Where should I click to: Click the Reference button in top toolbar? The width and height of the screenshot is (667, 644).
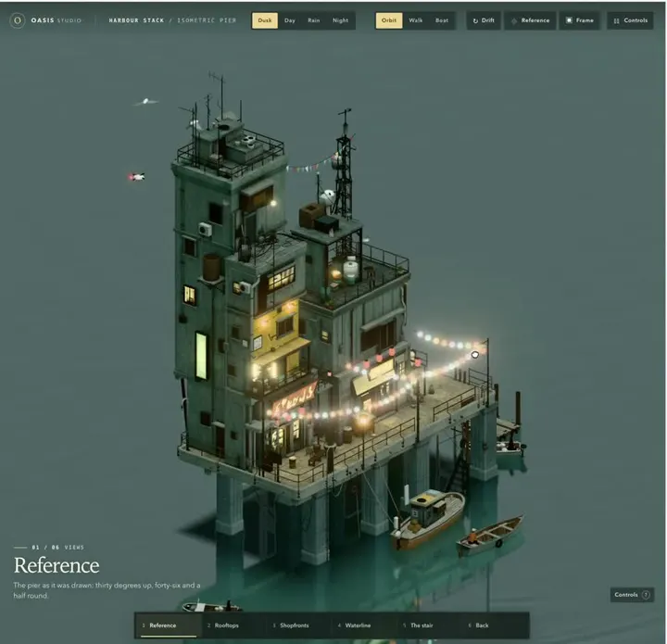click(x=530, y=20)
